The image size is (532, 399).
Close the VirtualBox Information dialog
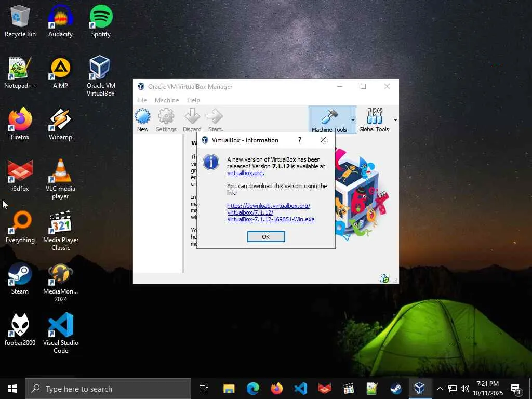pos(323,140)
